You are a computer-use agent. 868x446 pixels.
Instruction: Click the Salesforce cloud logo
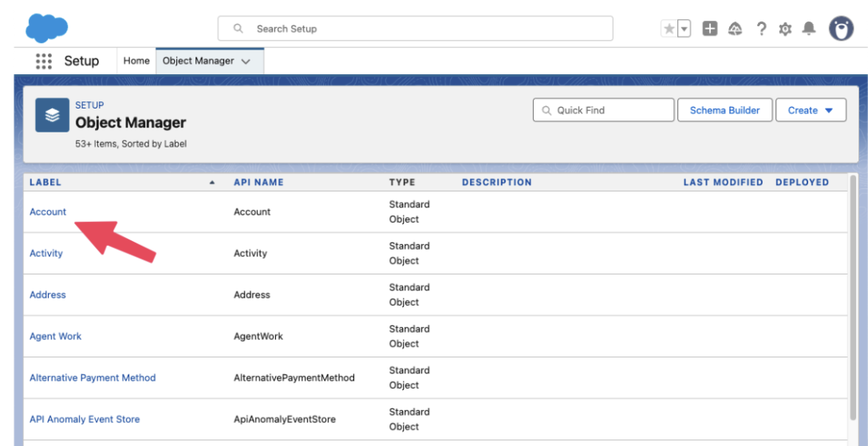(47, 28)
